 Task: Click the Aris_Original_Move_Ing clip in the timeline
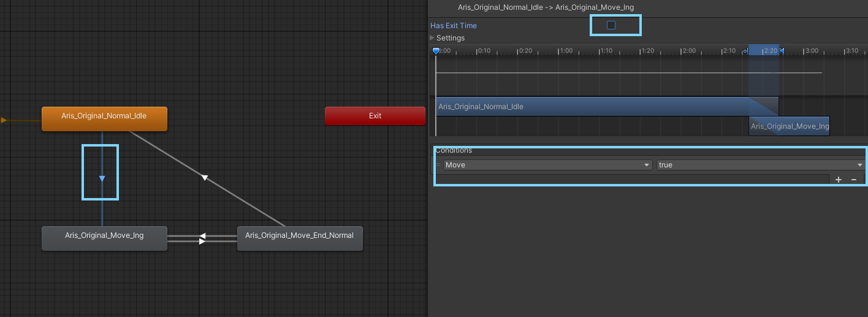coord(790,126)
